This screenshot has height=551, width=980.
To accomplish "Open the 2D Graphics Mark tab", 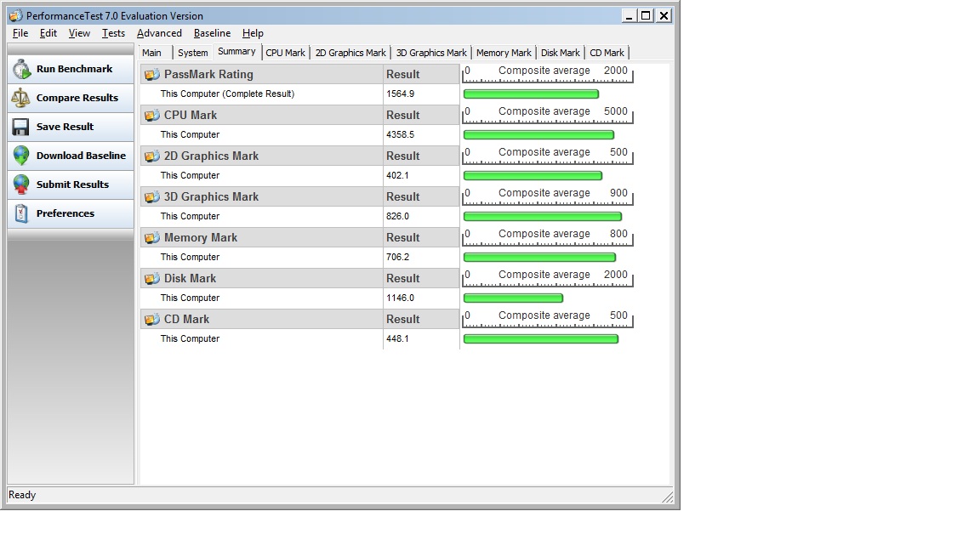I will 350,53.
